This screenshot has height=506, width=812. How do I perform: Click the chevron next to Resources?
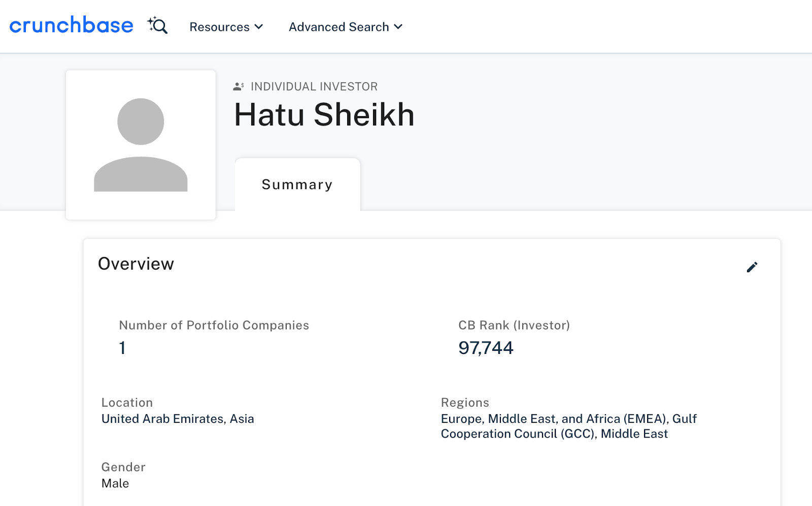coord(258,27)
